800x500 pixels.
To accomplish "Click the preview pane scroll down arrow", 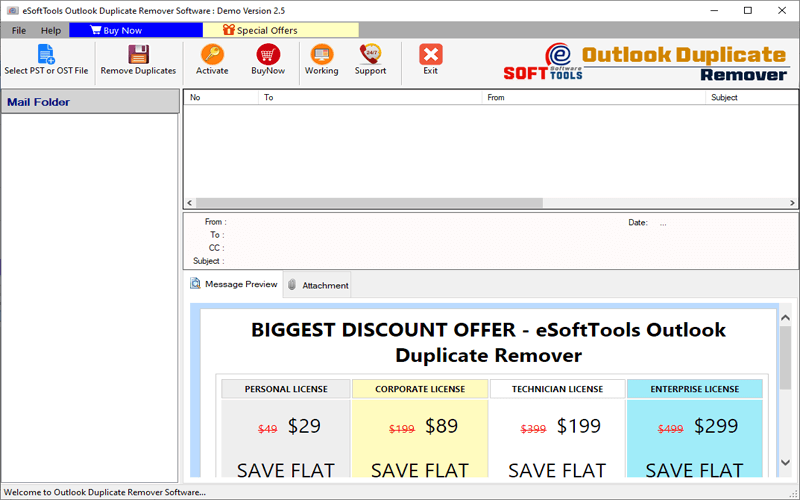I will pyautogui.click(x=786, y=462).
